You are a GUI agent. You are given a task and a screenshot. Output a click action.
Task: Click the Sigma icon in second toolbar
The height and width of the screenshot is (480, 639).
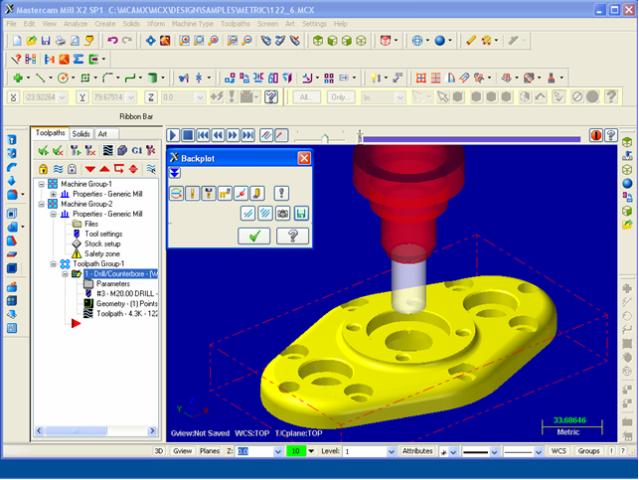pos(78,59)
